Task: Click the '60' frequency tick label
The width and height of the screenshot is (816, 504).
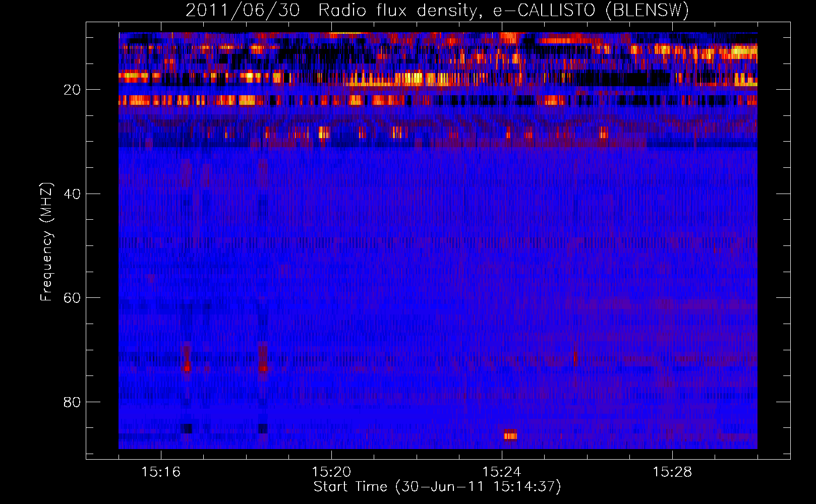Action: coord(72,298)
